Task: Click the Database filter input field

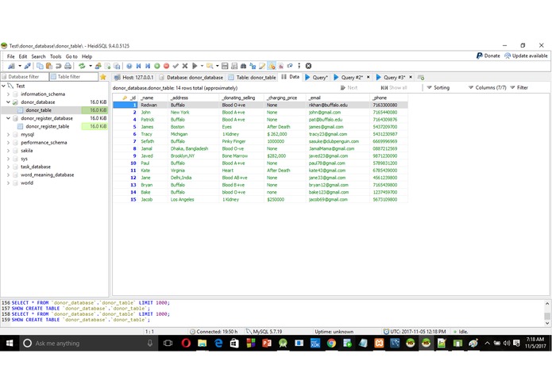Action: point(25,77)
